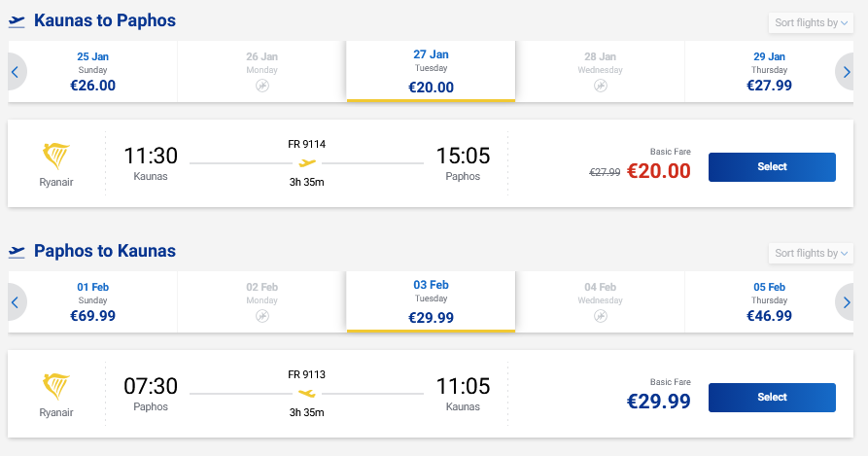Choose the 29 Jan Thursday €27.99 date
Viewport: 868px width, 456px height.
point(769,71)
